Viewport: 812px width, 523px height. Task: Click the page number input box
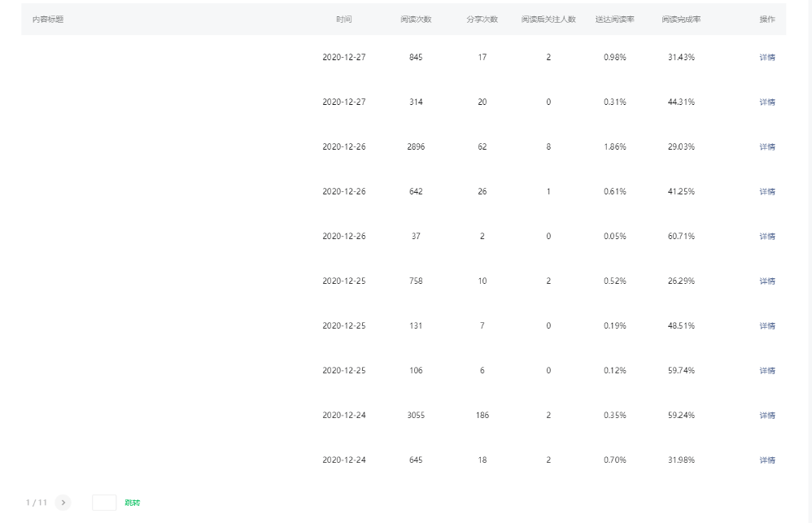tap(104, 503)
